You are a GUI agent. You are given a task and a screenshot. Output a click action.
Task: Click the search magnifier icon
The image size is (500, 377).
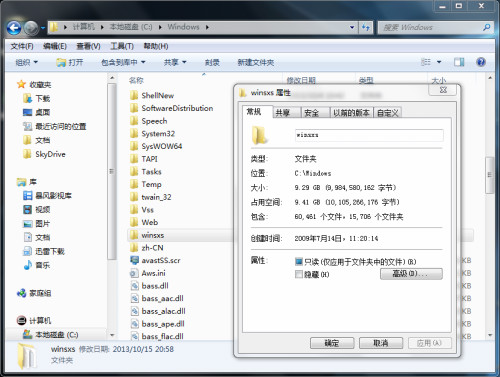[486, 27]
